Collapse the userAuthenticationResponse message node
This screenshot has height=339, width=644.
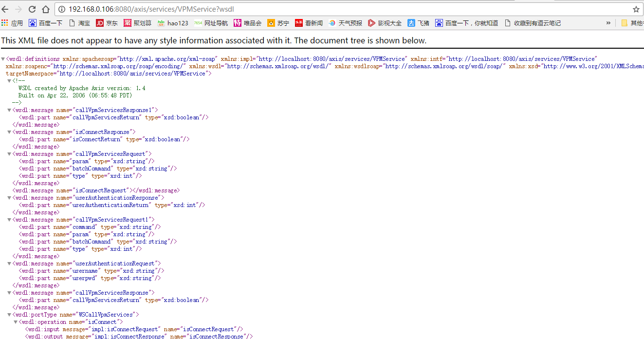click(9, 198)
